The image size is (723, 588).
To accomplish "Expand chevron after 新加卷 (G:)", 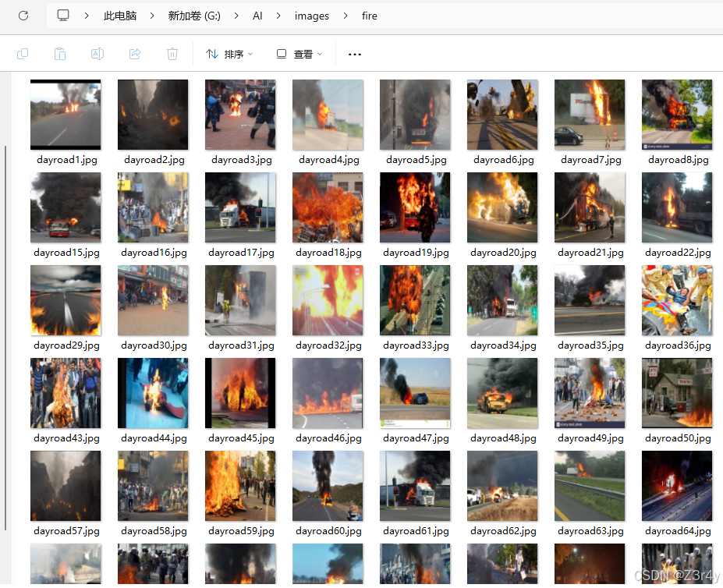I will (x=236, y=16).
